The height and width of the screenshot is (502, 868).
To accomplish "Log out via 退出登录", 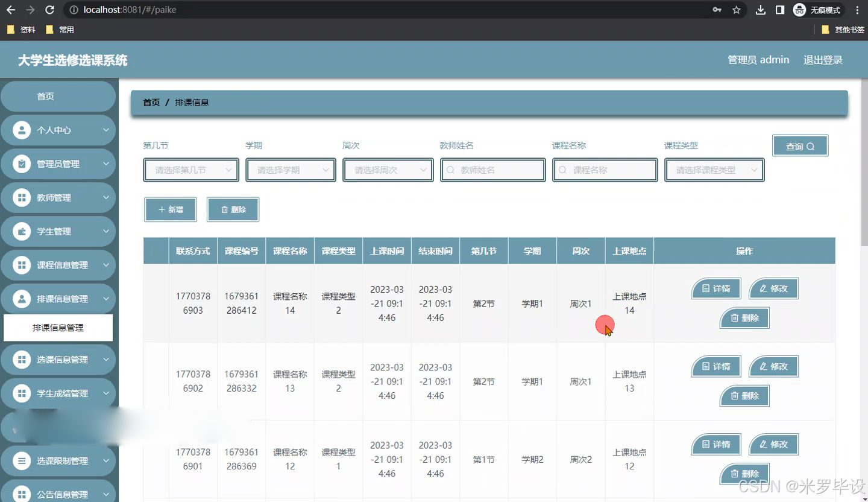I will (823, 60).
